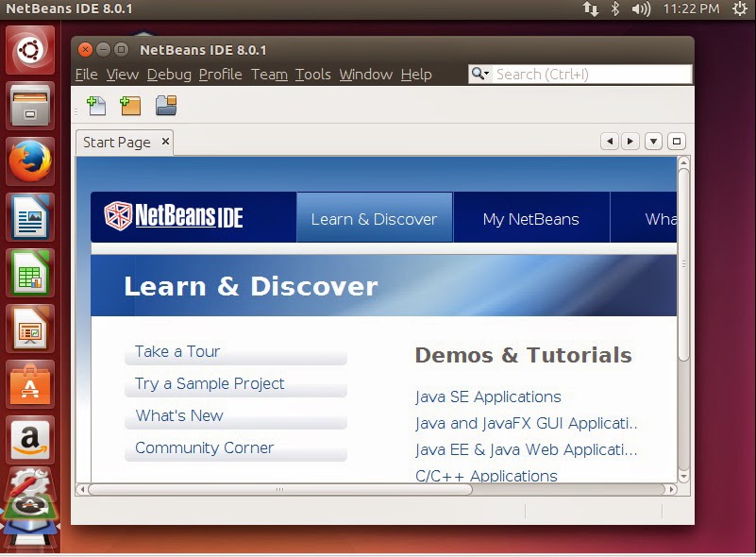Open C/C++ Applications tutorial link

click(486, 476)
